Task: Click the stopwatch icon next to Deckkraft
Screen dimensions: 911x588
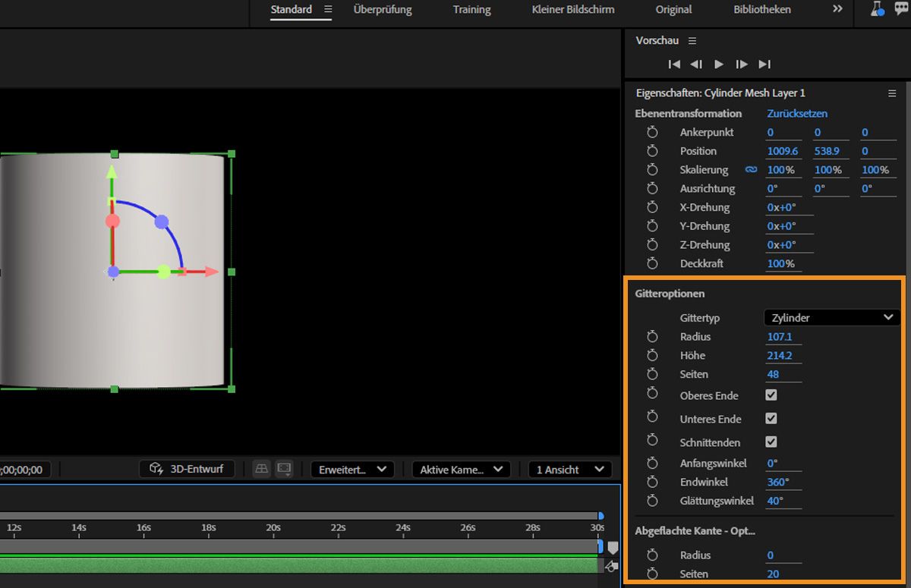Action: tap(652, 263)
